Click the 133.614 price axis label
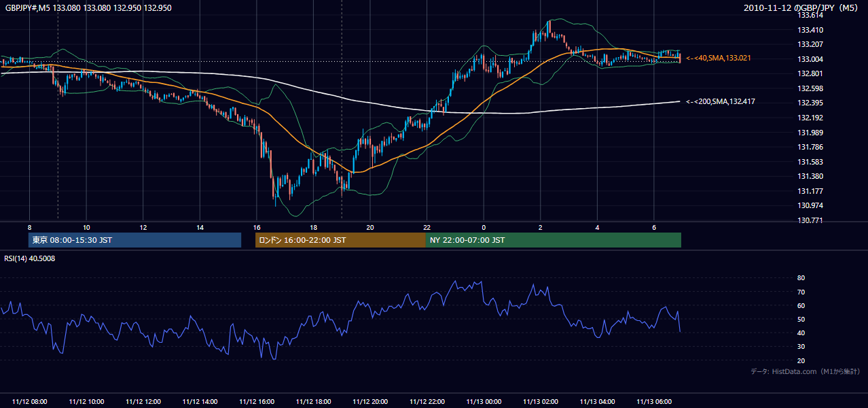The height and width of the screenshot is (408, 868). coord(810,15)
